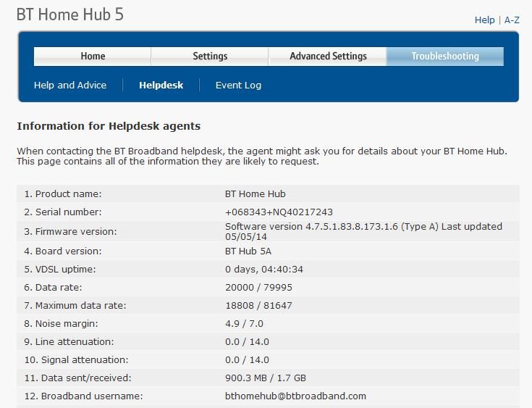
Task: Select uptime value 0 days, 04:40:34
Action: (264, 269)
